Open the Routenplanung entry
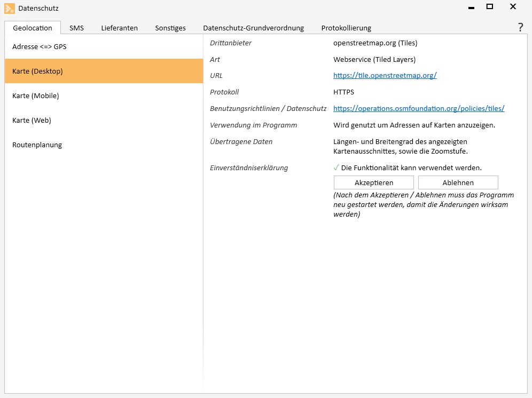Screen dimensions: 532x398 [x=37, y=145]
